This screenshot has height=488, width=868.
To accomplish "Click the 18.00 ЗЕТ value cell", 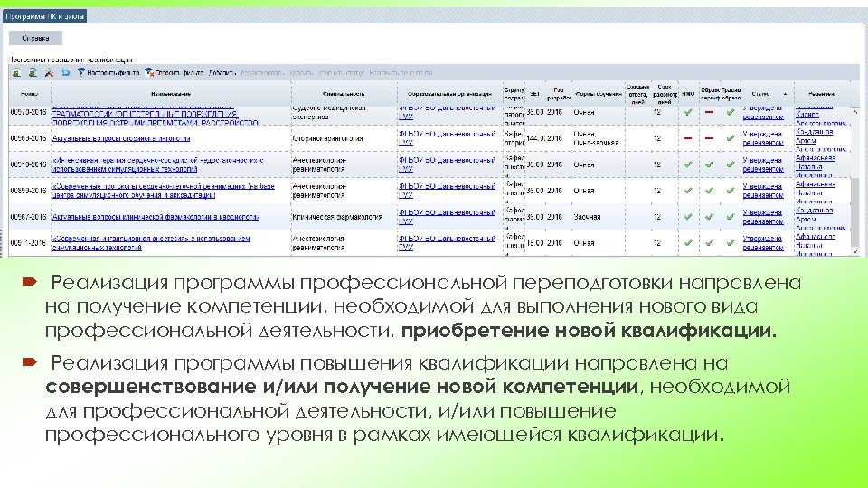I will [535, 243].
